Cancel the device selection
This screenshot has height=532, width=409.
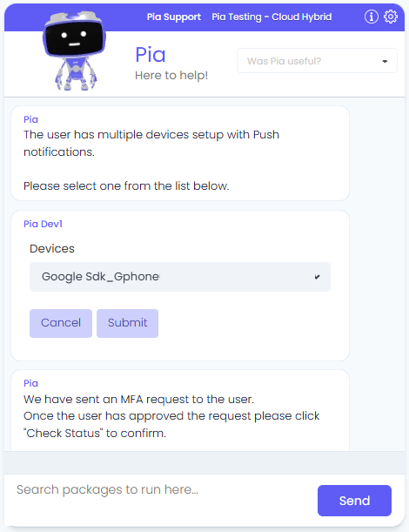point(61,323)
